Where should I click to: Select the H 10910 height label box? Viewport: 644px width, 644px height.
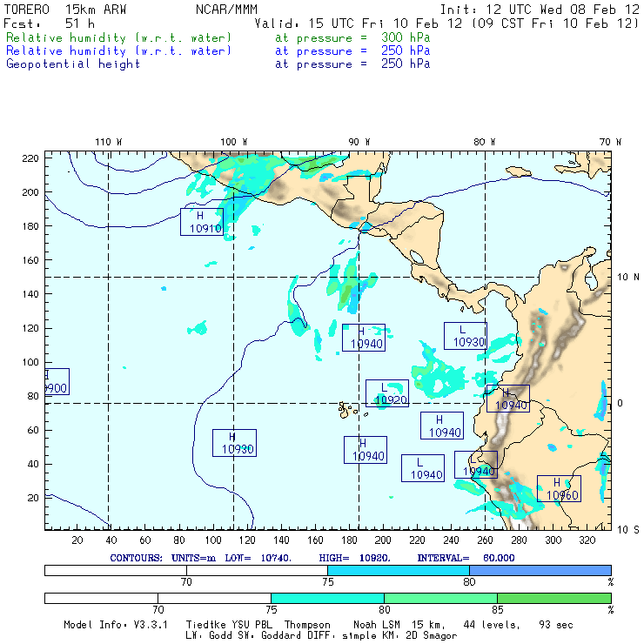tap(202, 222)
